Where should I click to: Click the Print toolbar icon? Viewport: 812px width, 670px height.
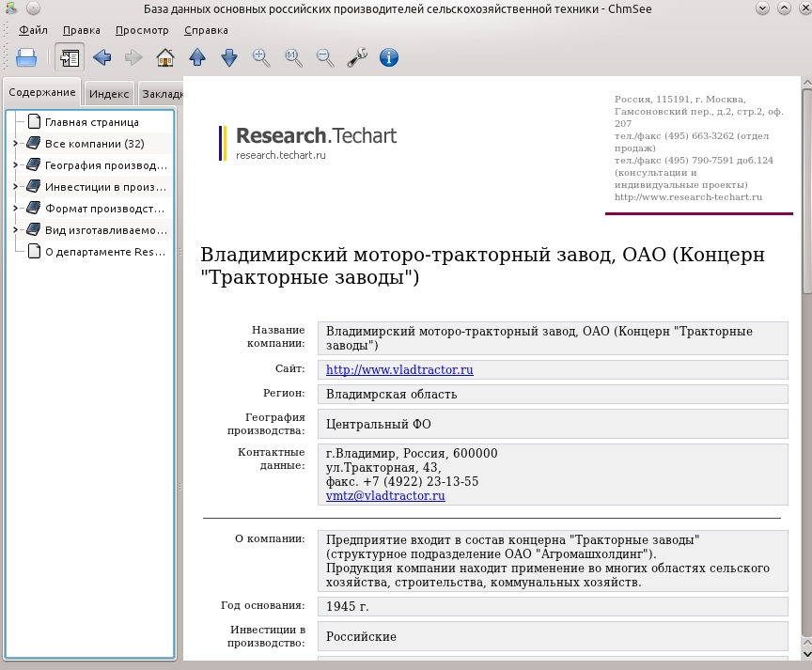point(26,57)
